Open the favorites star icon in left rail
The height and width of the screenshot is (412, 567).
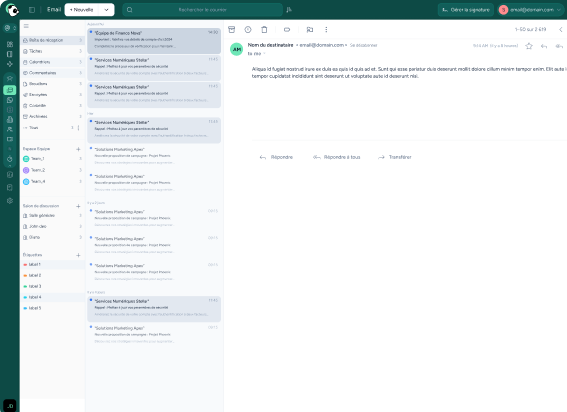[x=10, y=78]
